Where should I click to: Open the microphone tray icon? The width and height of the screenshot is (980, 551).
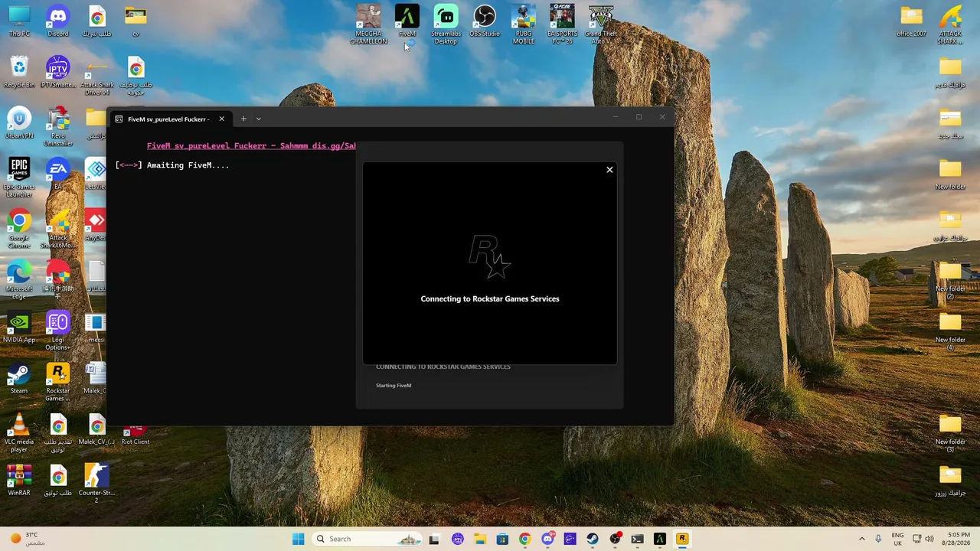pos(878,539)
